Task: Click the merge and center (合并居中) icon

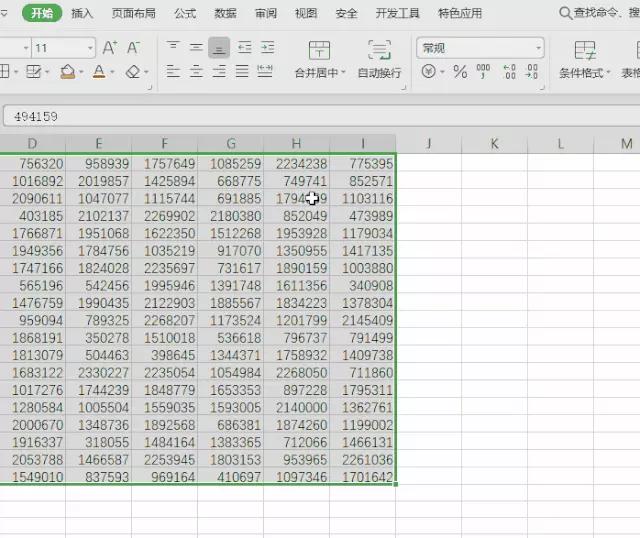Action: (319, 59)
